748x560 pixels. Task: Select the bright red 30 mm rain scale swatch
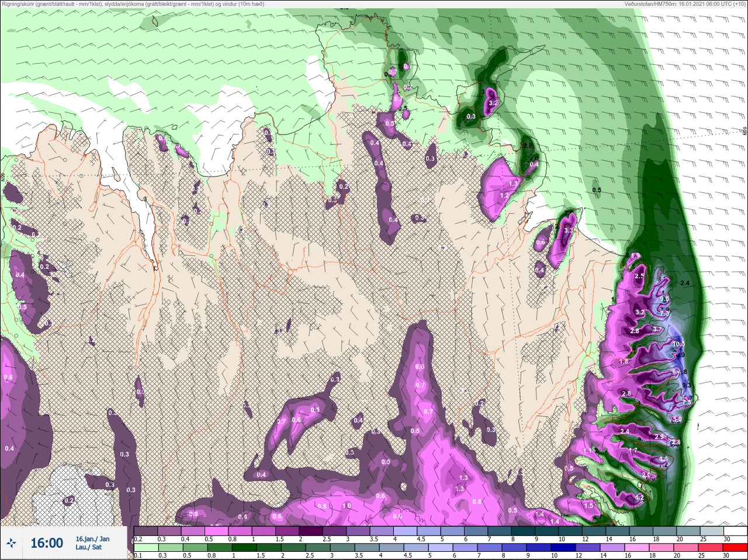pyautogui.click(x=735, y=548)
